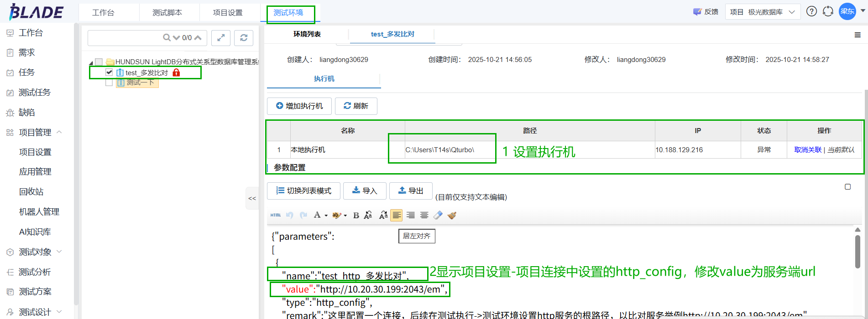
Task: Click the eraser clear-formatting icon
Action: pos(438,215)
